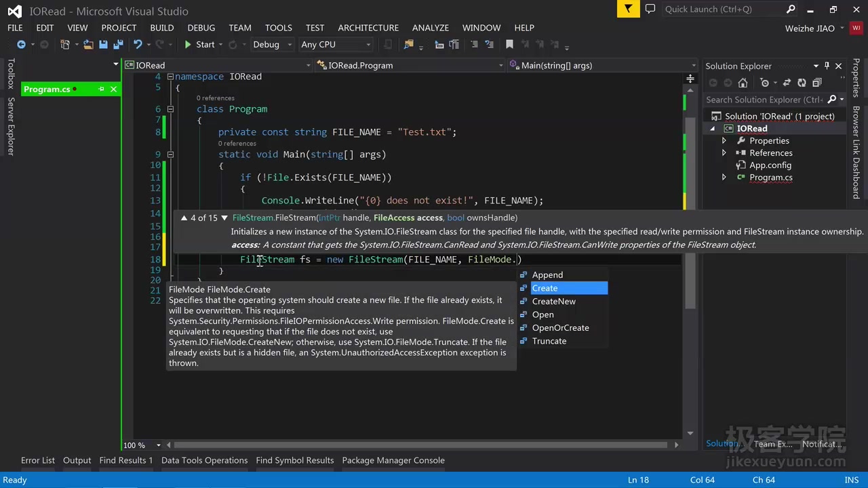Image resolution: width=868 pixels, height=488 pixels.
Task: Click the Solution Explorer Home icon
Action: coord(743,83)
